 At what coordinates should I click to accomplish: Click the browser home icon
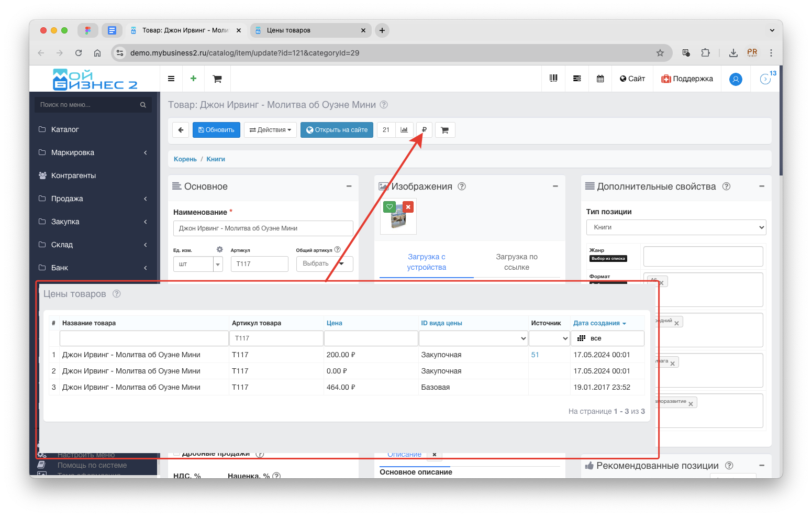point(97,53)
